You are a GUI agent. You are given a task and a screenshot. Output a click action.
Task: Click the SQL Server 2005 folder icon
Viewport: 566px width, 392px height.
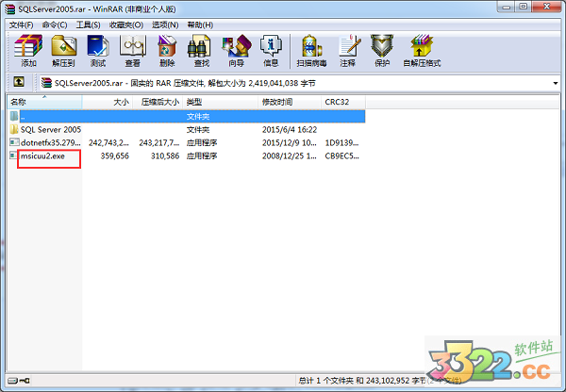[x=14, y=129]
